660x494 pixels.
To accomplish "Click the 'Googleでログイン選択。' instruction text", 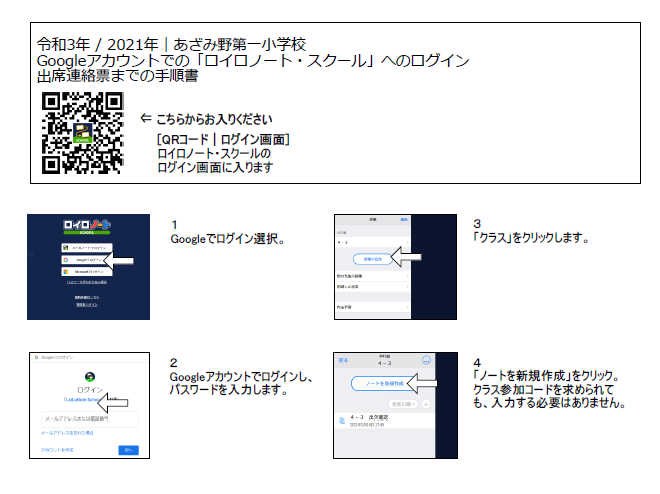I will (228, 239).
